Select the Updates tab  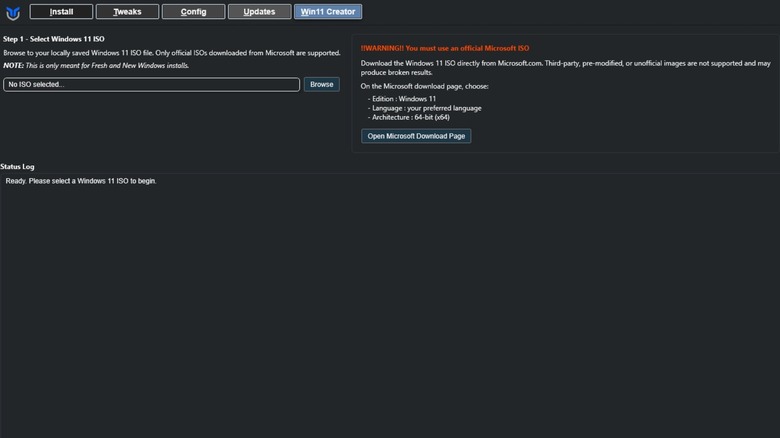(259, 11)
